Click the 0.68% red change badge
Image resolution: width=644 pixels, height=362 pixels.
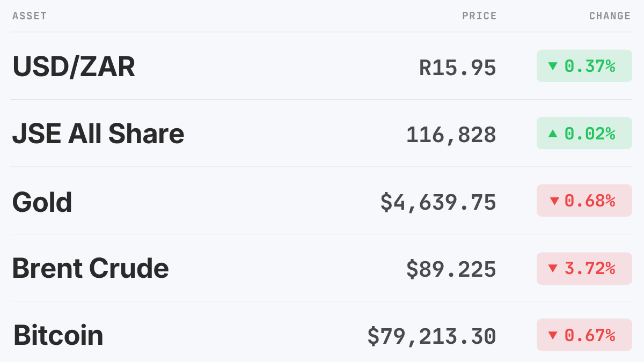tap(584, 201)
